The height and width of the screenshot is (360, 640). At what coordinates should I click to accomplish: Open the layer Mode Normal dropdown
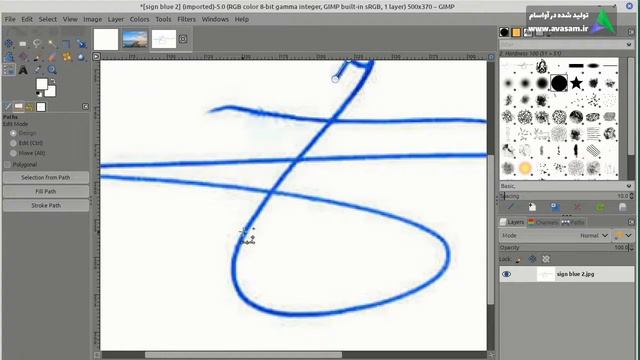coord(555,236)
